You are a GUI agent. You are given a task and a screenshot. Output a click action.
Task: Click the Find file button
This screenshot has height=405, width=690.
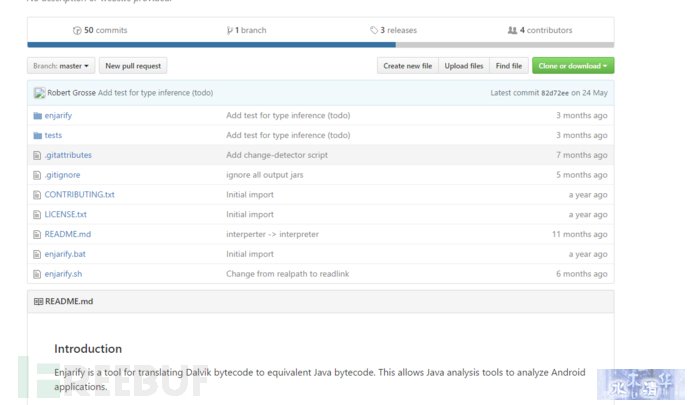point(509,66)
